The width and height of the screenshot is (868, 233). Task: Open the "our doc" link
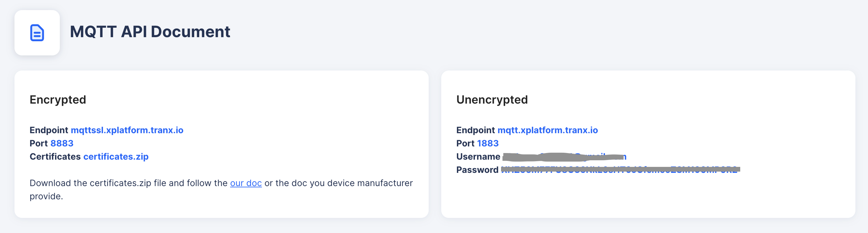click(x=246, y=183)
